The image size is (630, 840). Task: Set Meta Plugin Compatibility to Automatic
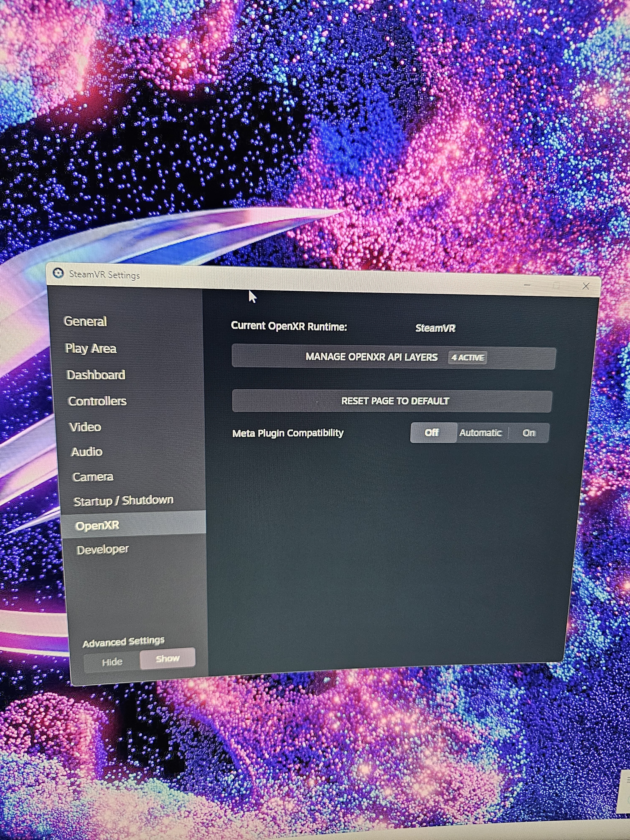480,433
